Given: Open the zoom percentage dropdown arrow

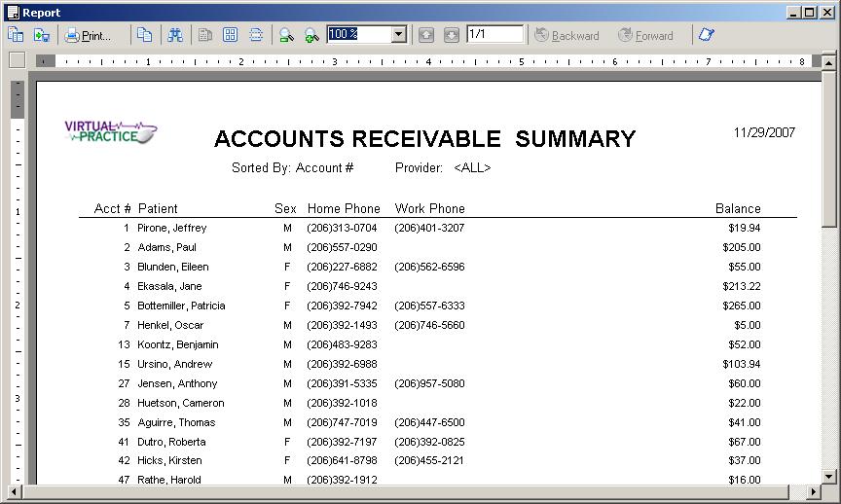Looking at the screenshot, I should coord(398,35).
